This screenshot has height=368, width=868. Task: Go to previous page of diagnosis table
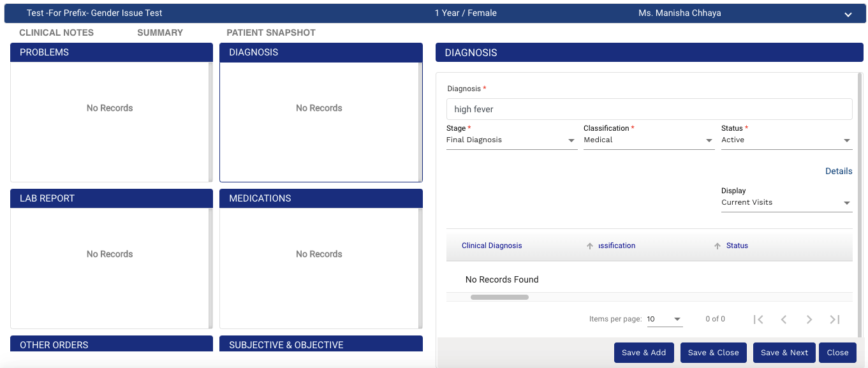click(784, 320)
